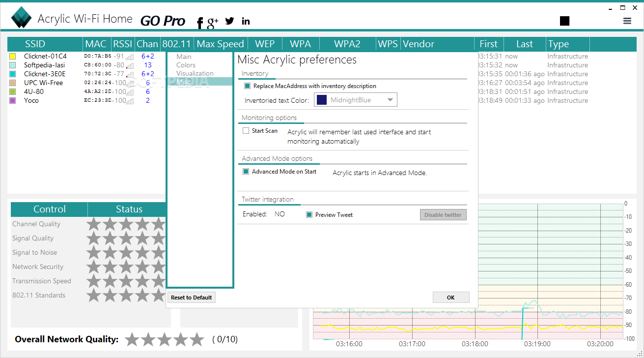This screenshot has height=358, width=644.
Task: Click the light blue Softpedia-Iasi color box
Action: [13, 65]
